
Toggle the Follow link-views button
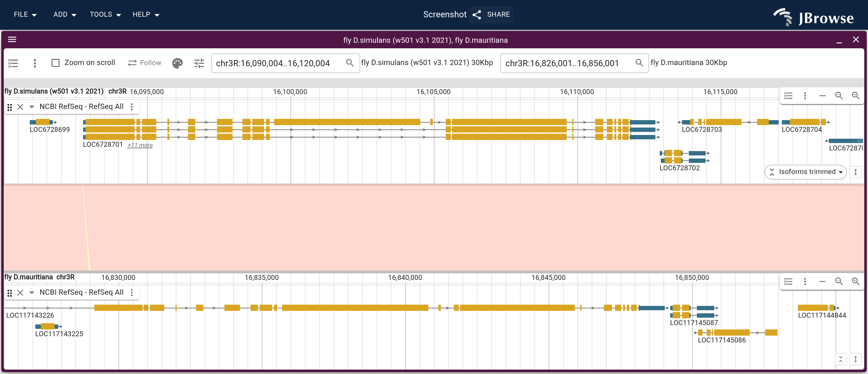[x=144, y=63]
